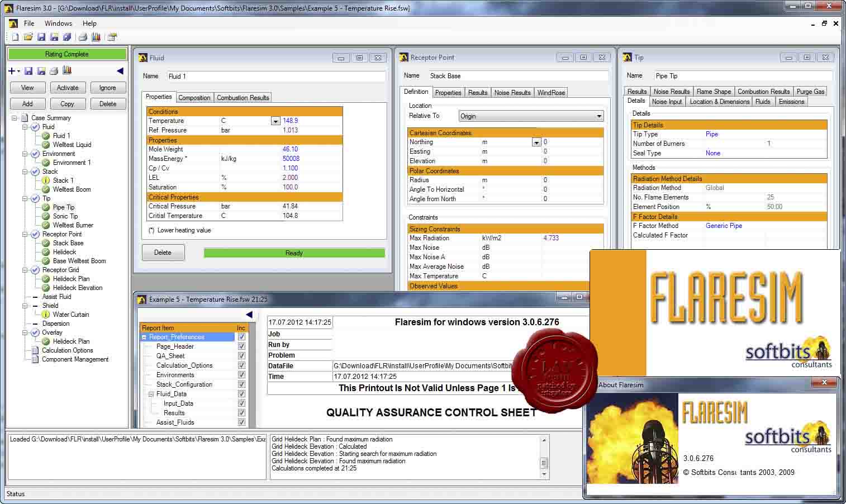Image resolution: width=846 pixels, height=504 pixels.
Task: Click the plus add icon in case panel
Action: (12, 71)
